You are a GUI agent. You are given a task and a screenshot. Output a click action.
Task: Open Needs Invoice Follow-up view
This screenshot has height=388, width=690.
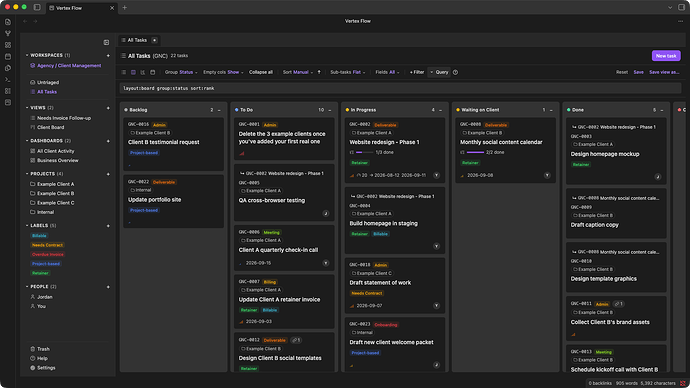(64, 118)
